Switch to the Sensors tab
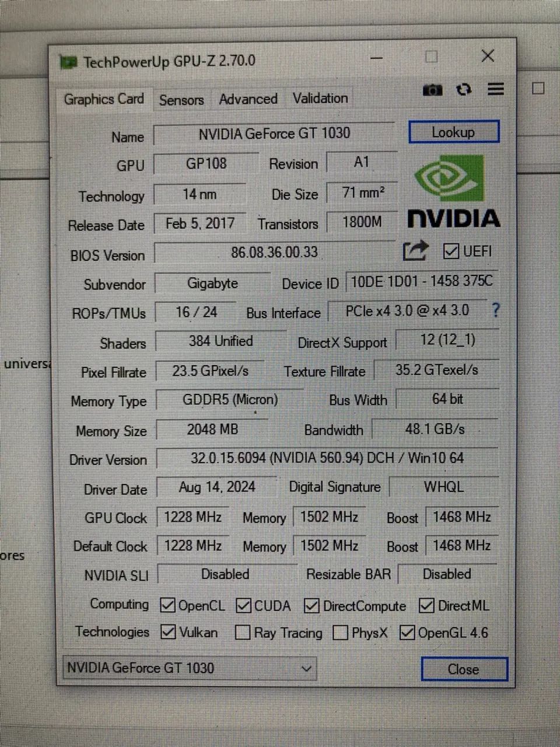 [181, 100]
